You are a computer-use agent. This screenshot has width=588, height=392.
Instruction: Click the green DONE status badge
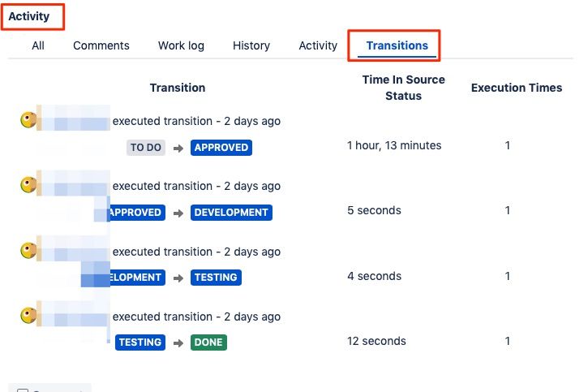208,342
